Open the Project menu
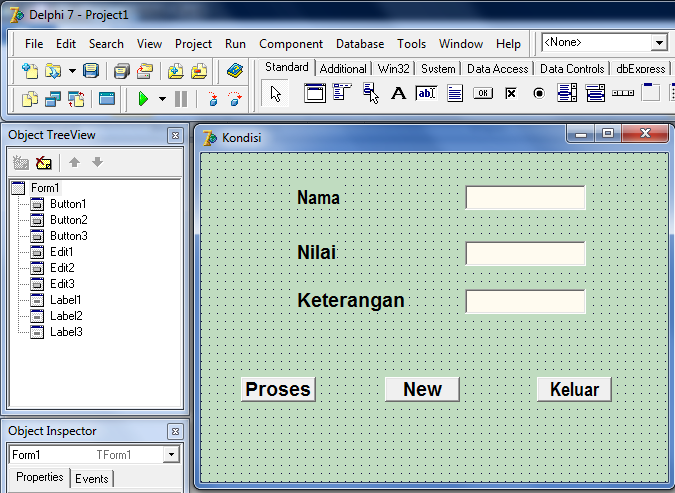The height and width of the screenshot is (493, 675). coord(193,44)
